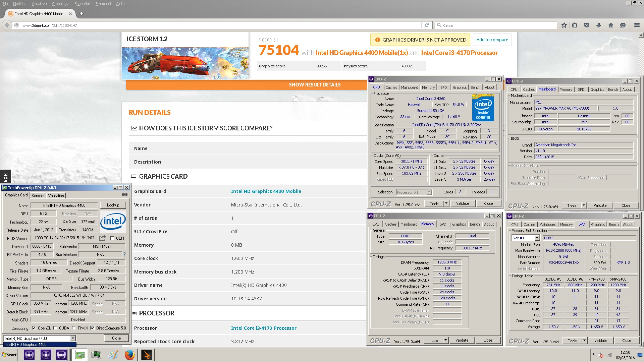Open the Intel HD Graphics 4400 Mobile link
The image size is (644, 362).
[266, 191]
